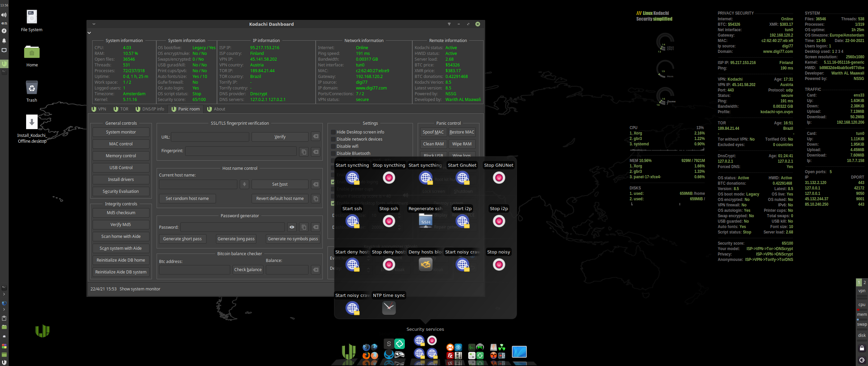This screenshot has width=868, height=366.
Task: Click the Start ssh globe icon
Action: (352, 221)
